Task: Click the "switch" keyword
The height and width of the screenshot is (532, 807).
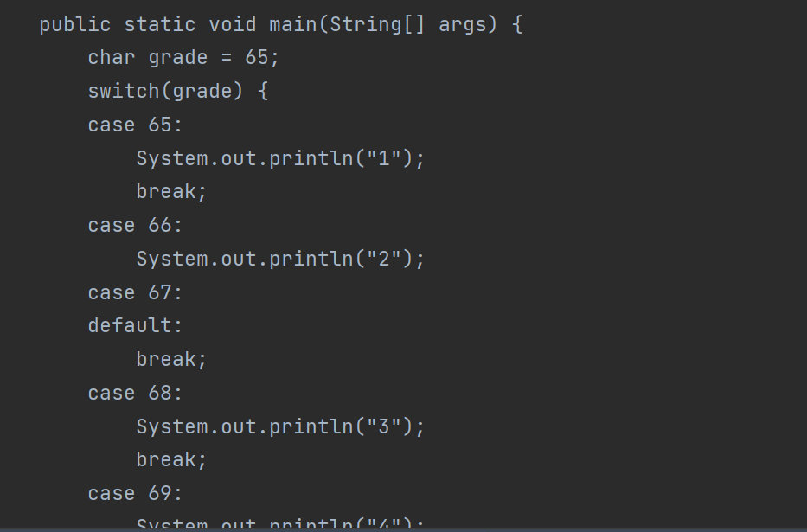Action: [124, 91]
